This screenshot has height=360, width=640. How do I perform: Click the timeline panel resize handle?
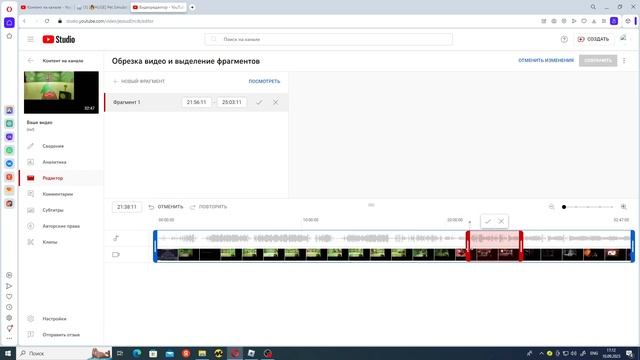click(x=371, y=205)
